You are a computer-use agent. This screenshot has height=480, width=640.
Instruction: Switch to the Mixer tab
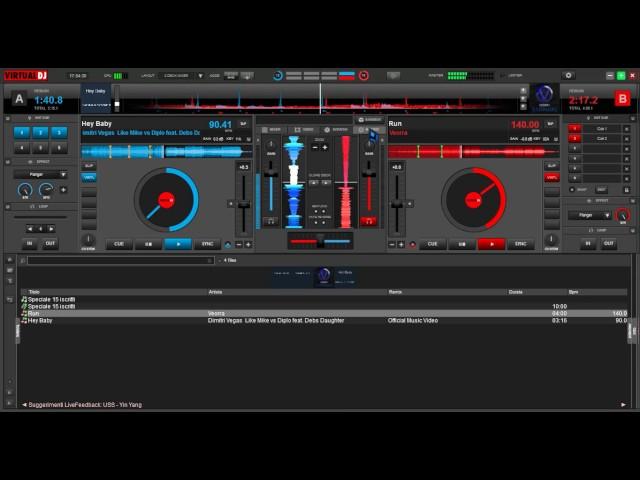click(x=272, y=130)
